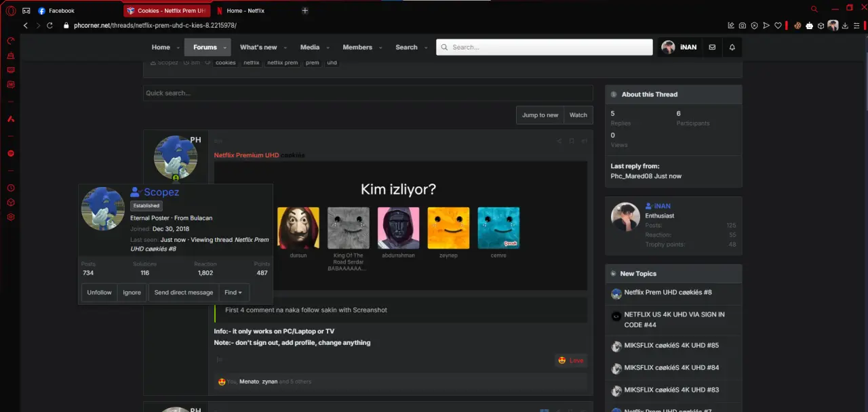Open Netflix Prem UHD cøøkiés #8 new topic
The width and height of the screenshot is (868, 412).
[x=668, y=293]
